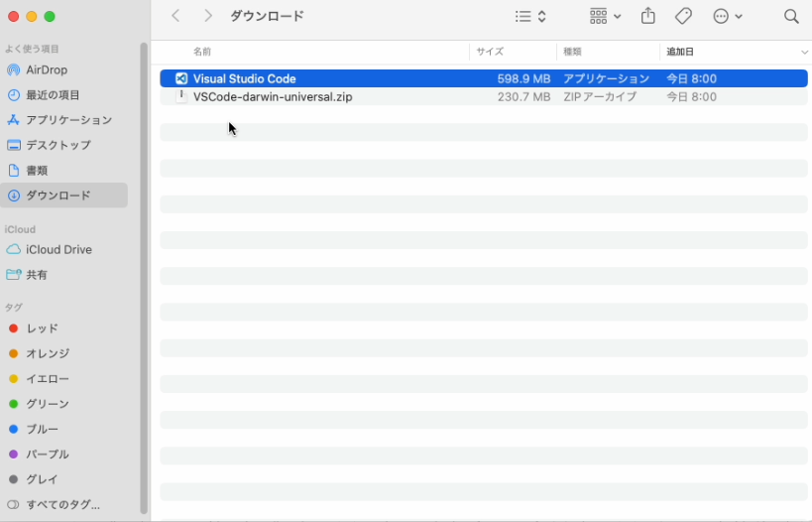This screenshot has width=812, height=522.
Task: Click the green zoom window button
Action: tap(50, 17)
